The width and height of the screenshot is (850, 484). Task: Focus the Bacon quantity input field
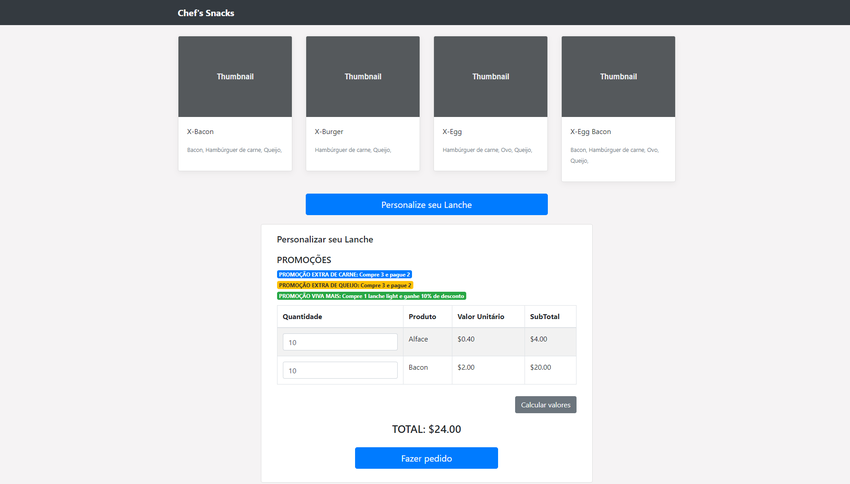click(340, 370)
